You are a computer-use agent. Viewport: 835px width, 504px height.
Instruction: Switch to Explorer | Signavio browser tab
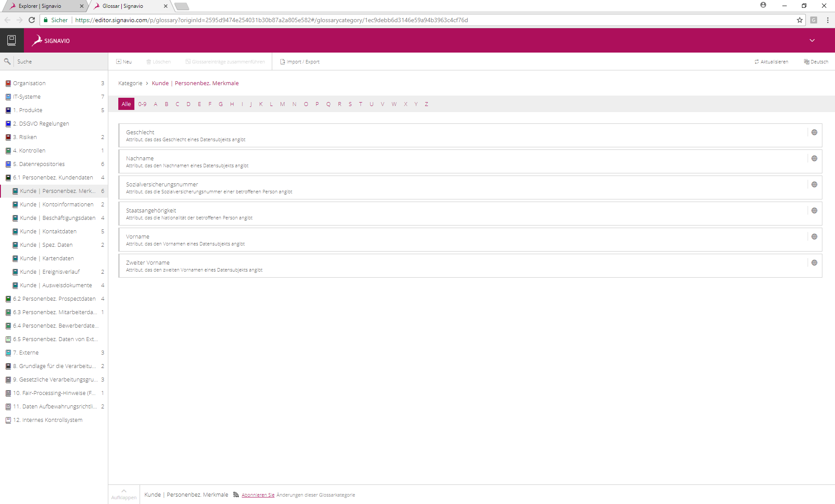pyautogui.click(x=45, y=6)
